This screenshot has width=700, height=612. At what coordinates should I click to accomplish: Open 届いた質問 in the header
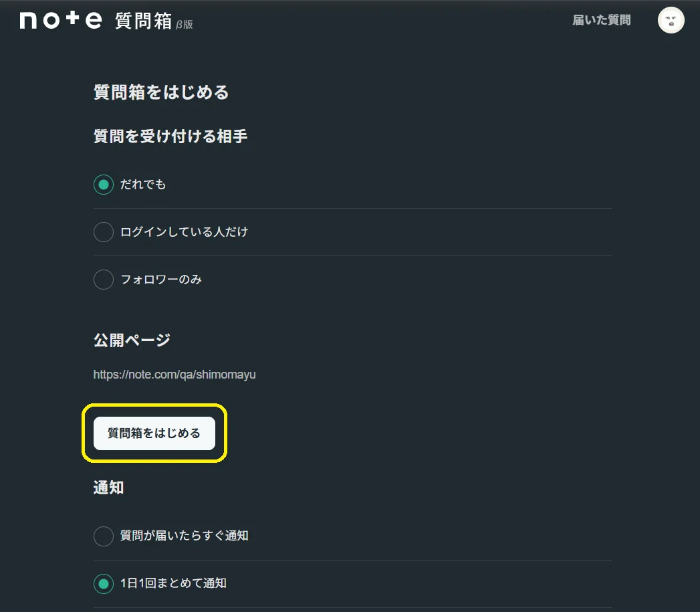point(601,20)
